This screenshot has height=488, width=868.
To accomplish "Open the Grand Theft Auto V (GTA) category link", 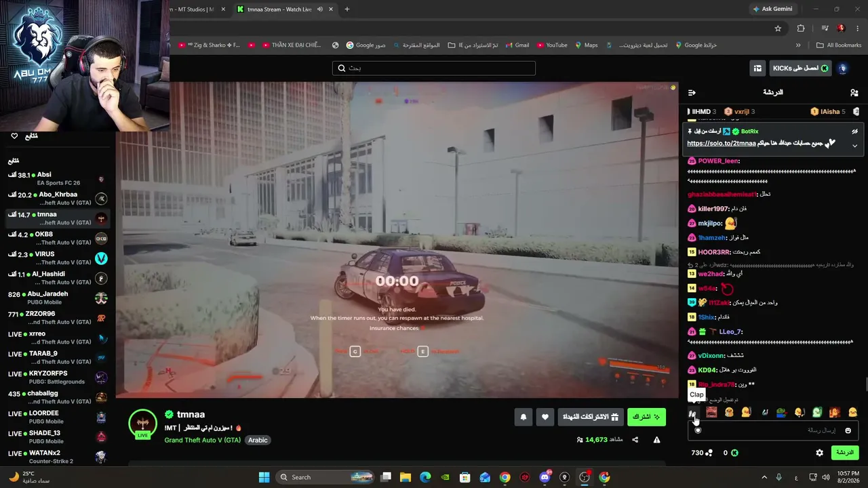I will (203, 440).
